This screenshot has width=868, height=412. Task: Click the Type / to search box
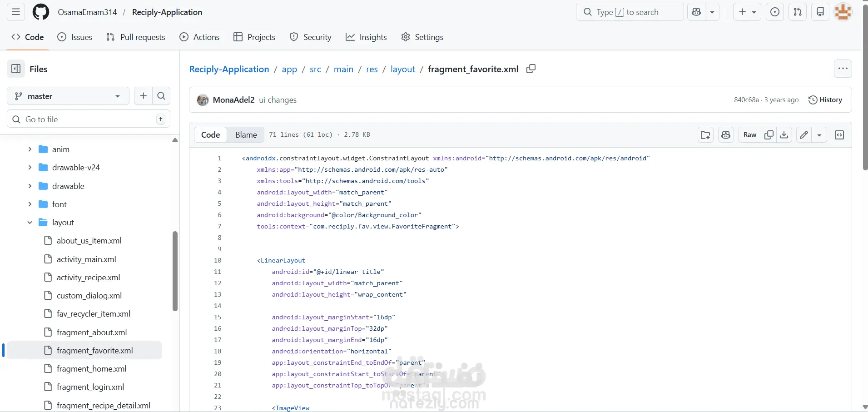(x=630, y=12)
